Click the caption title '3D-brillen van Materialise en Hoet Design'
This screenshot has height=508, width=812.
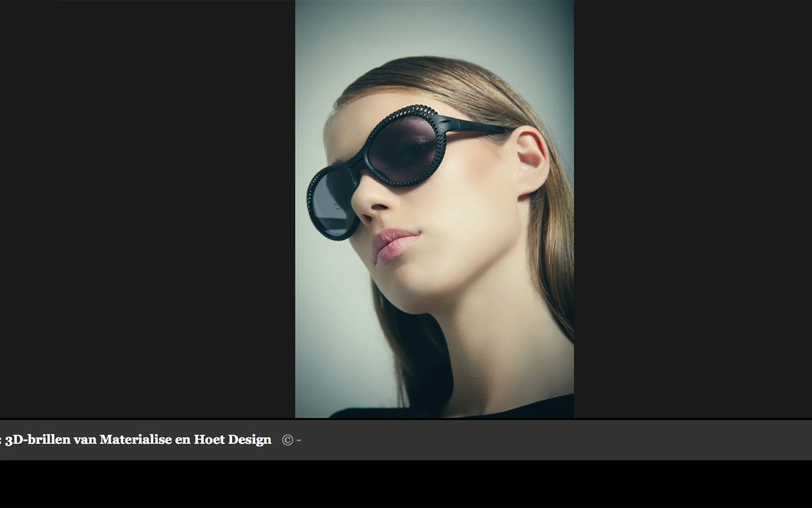tap(138, 439)
